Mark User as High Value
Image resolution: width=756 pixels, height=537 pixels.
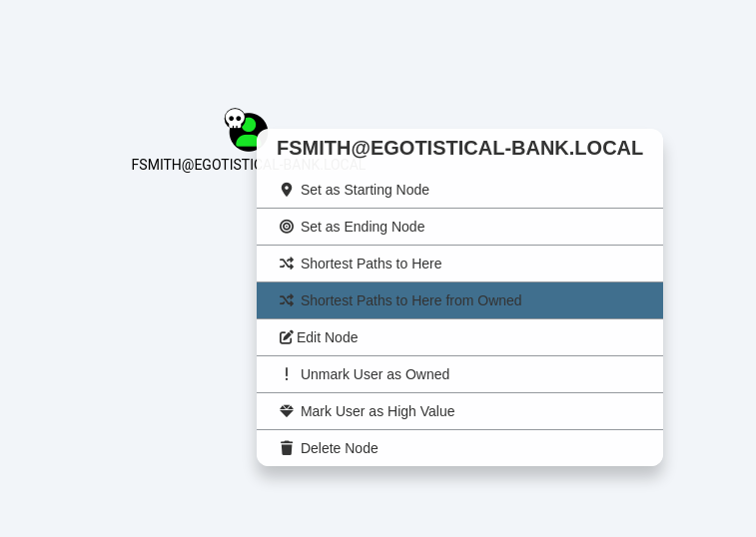tap(378, 411)
